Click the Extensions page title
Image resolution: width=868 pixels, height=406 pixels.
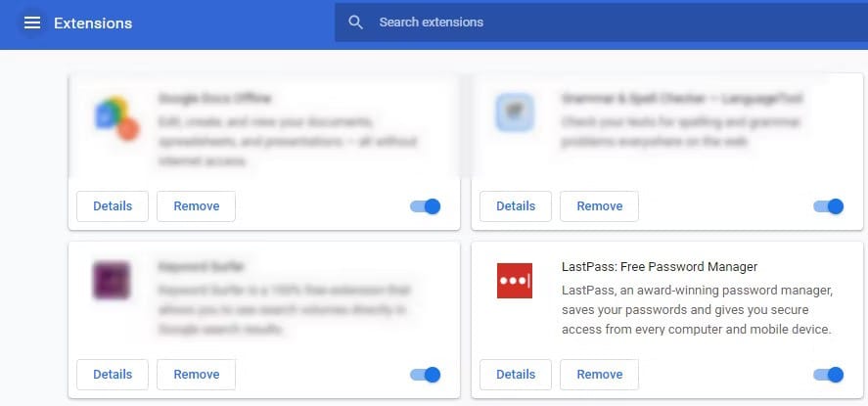pyautogui.click(x=93, y=23)
